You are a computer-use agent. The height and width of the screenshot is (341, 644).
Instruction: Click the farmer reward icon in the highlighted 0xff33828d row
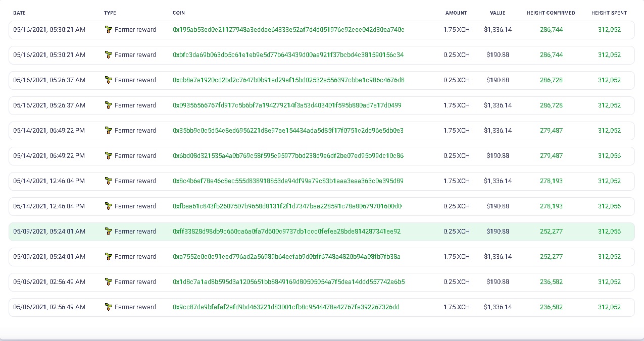pos(108,232)
